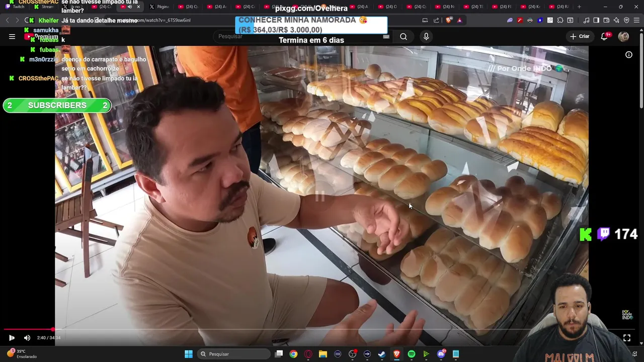Share this page via address bar share icon
Image resolution: width=644 pixels, height=362 pixels.
pyautogui.click(x=436, y=20)
